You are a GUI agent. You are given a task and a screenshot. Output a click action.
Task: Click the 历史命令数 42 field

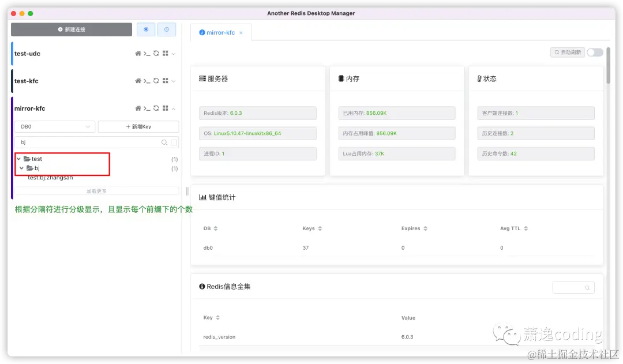pyautogui.click(x=535, y=154)
